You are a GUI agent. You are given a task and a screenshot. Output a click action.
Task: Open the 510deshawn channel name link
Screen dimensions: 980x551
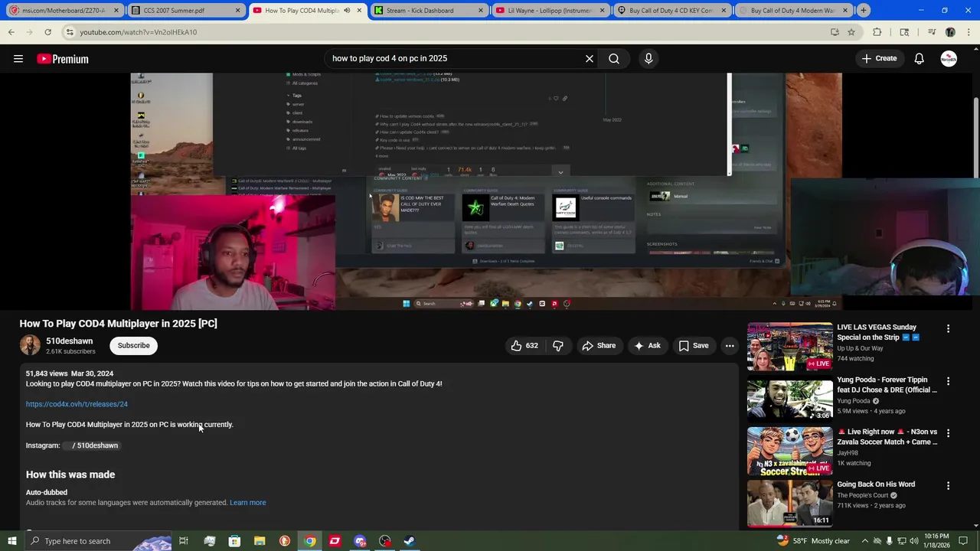[x=69, y=341]
